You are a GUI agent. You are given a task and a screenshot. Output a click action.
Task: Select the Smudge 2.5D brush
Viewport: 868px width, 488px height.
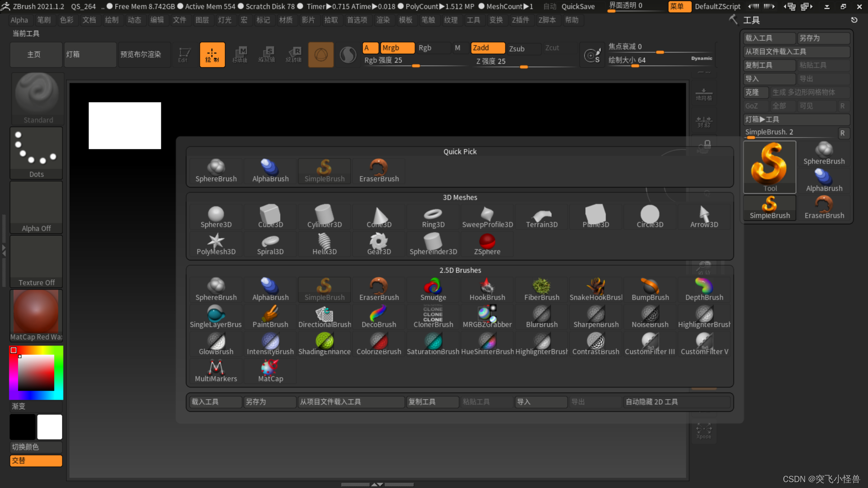433,289
